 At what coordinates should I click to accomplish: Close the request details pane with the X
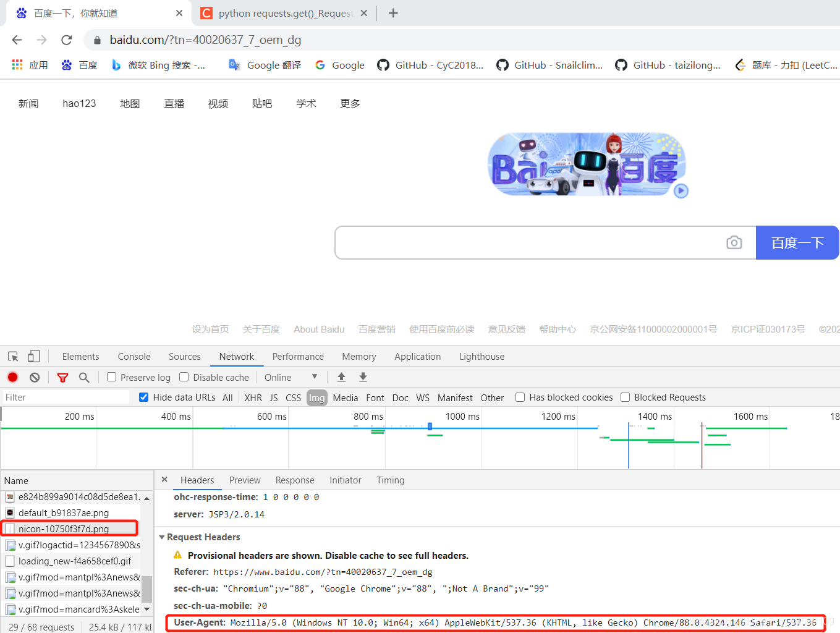pyautogui.click(x=164, y=480)
